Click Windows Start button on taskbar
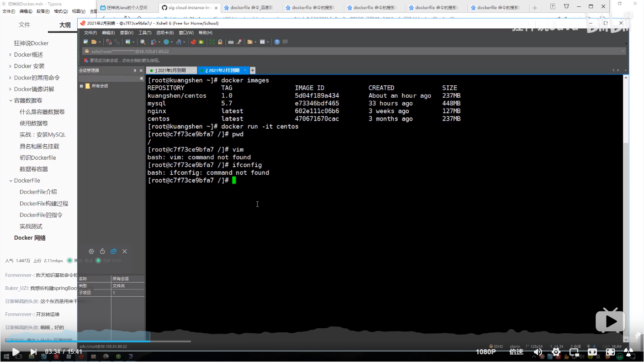This screenshot has width=644, height=362. coord(6,357)
